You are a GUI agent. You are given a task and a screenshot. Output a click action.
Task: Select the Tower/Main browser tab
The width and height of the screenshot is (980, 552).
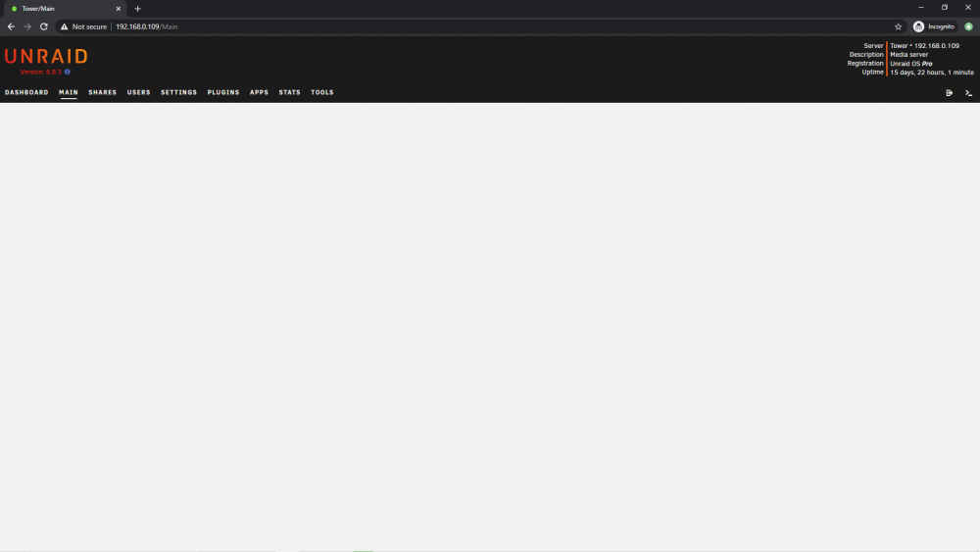pyautogui.click(x=63, y=9)
